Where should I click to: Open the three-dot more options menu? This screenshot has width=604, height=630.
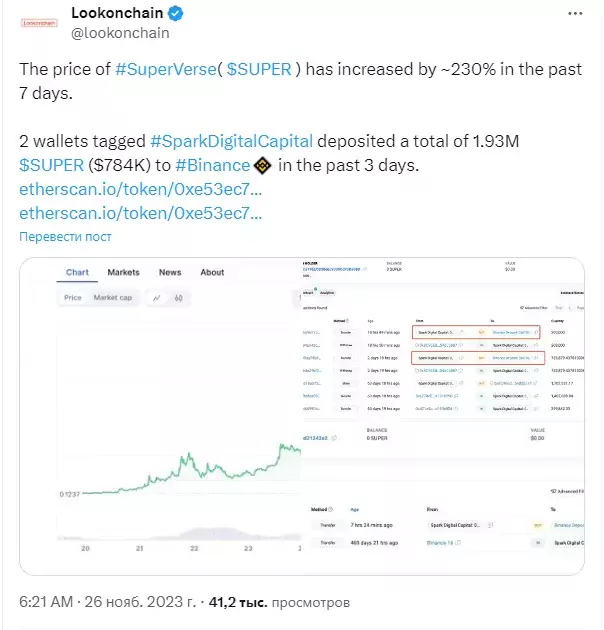(575, 14)
